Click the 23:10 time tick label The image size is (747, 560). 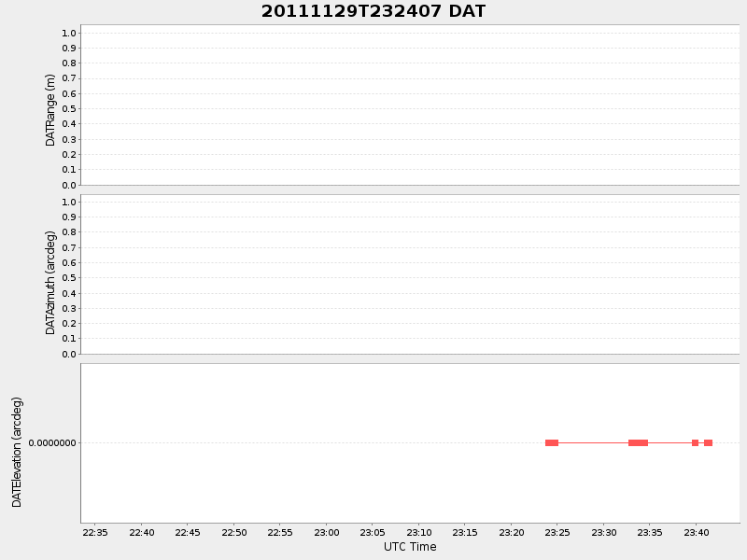coord(418,533)
